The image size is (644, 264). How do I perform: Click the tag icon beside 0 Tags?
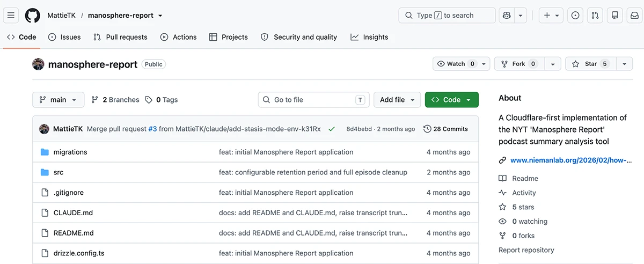149,100
